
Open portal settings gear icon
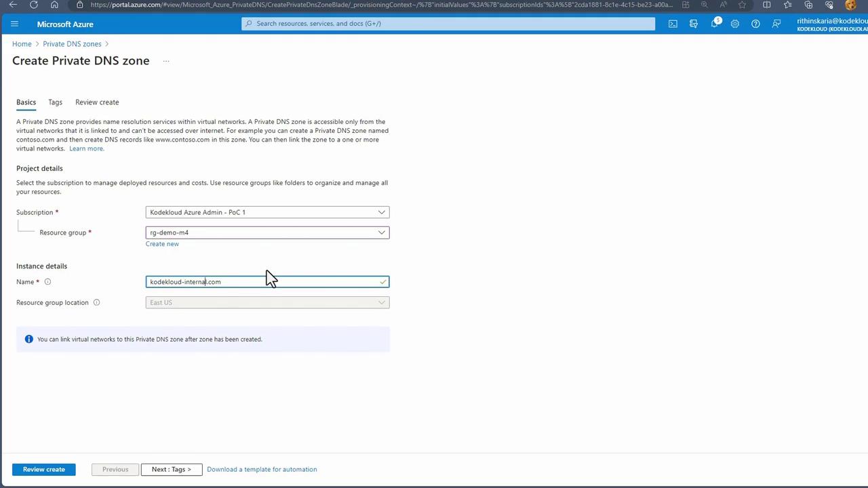[735, 24]
